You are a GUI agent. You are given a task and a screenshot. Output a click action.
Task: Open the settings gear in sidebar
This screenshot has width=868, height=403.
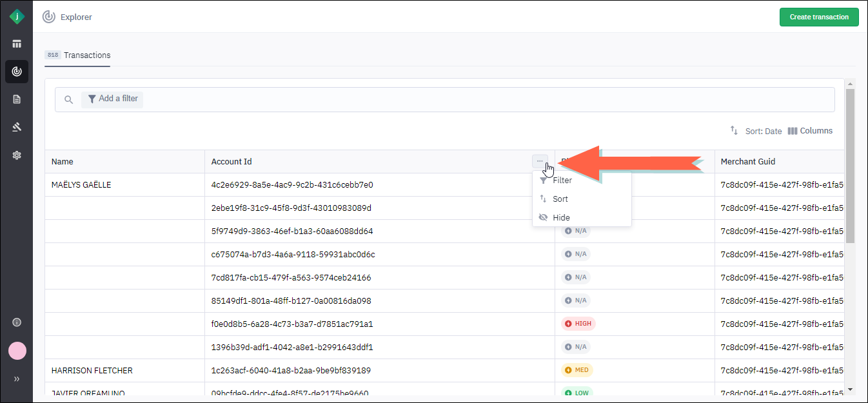17,155
